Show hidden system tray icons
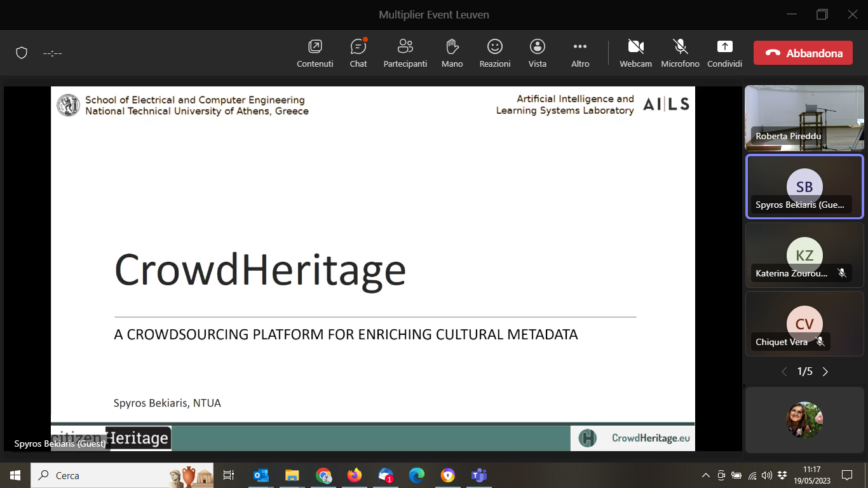868x488 pixels. (706, 475)
